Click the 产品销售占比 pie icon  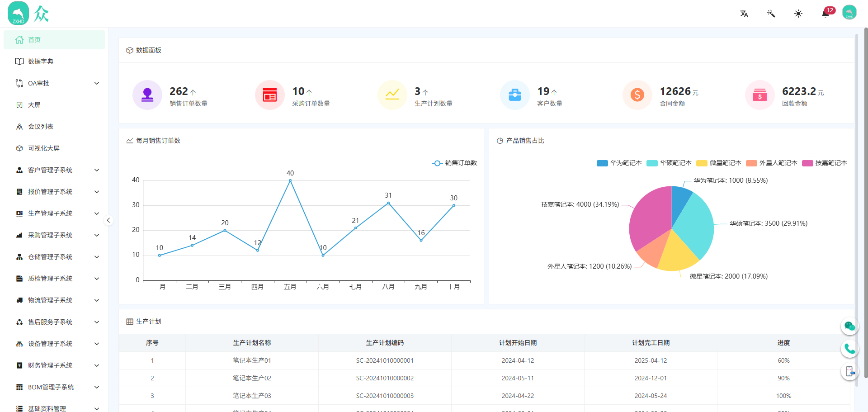[x=500, y=141]
